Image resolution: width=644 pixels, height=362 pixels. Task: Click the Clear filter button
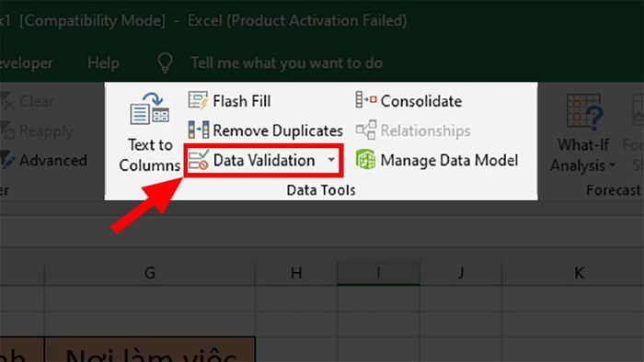pos(27,101)
